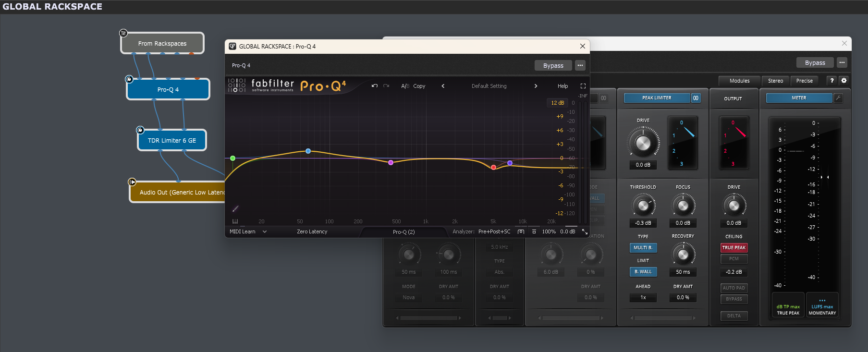Click MIDI Learn button
This screenshot has height=352, width=868.
point(243,231)
